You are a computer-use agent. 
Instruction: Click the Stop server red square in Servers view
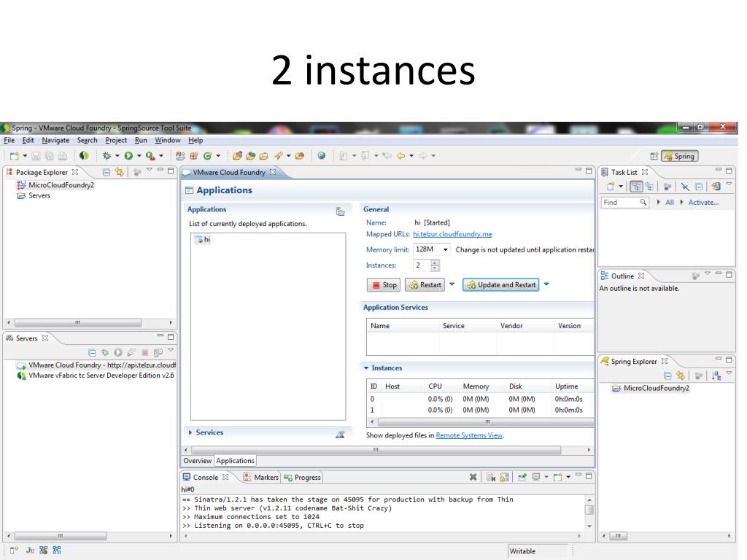pyautogui.click(x=145, y=352)
